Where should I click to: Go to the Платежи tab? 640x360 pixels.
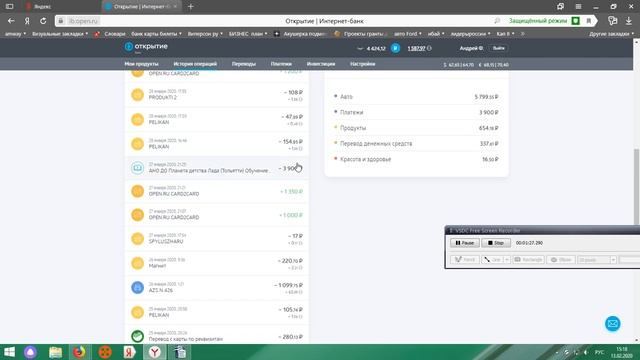(x=281, y=64)
